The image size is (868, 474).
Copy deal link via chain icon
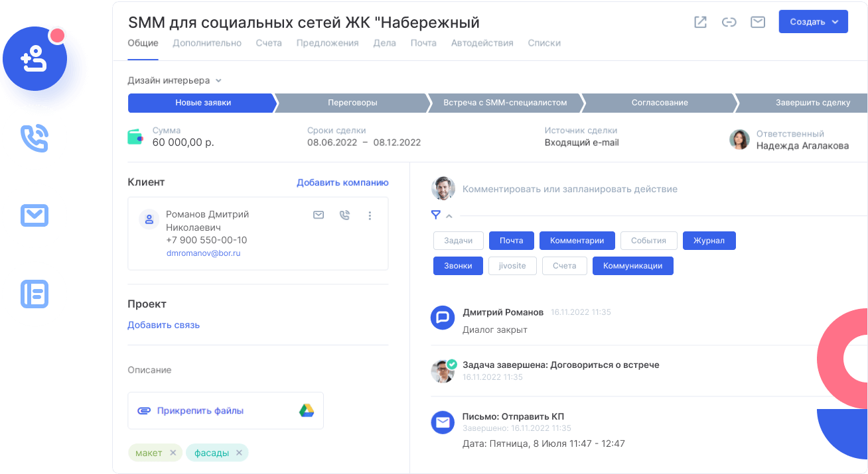729,22
